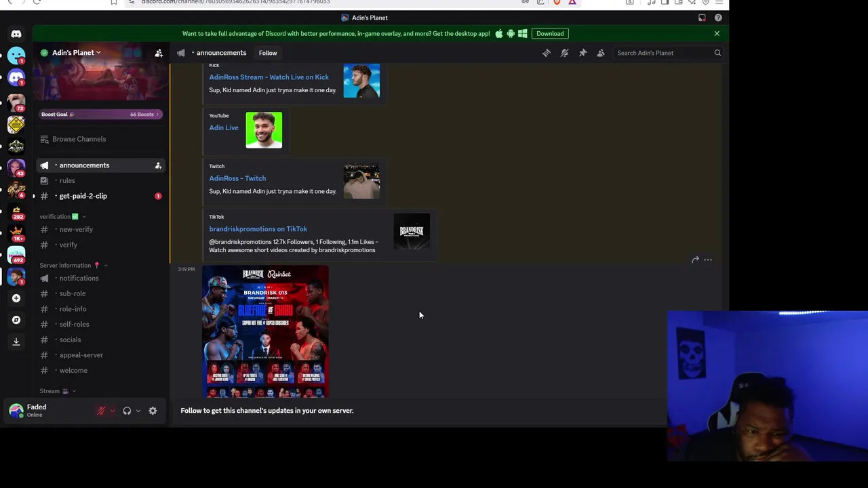The width and height of the screenshot is (868, 488).
Task: Toggle headphones deafen in user panel
Action: (x=127, y=411)
